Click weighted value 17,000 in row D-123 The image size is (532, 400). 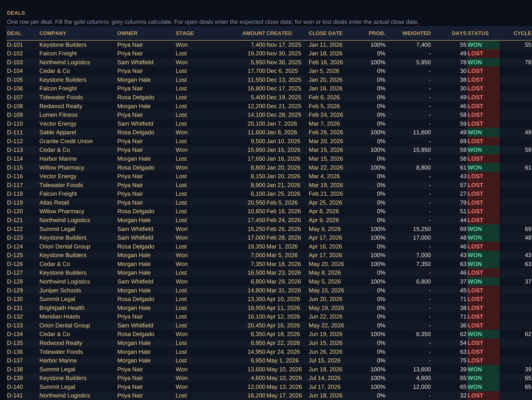(x=422, y=238)
